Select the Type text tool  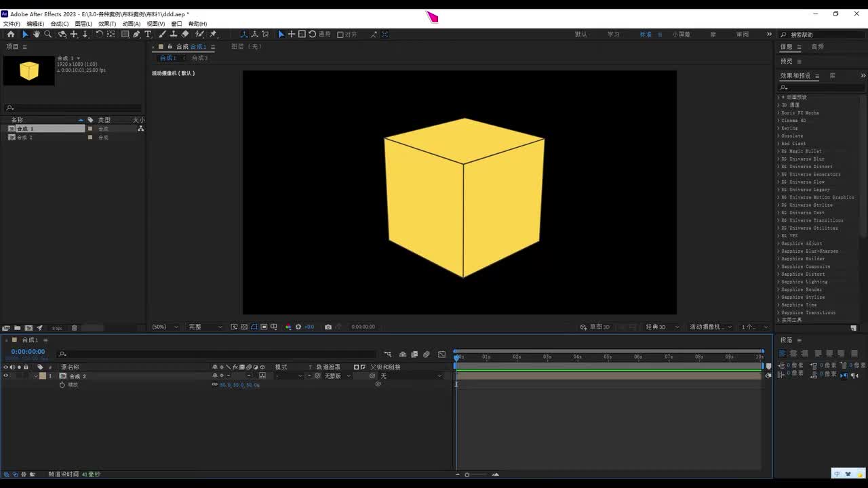148,34
